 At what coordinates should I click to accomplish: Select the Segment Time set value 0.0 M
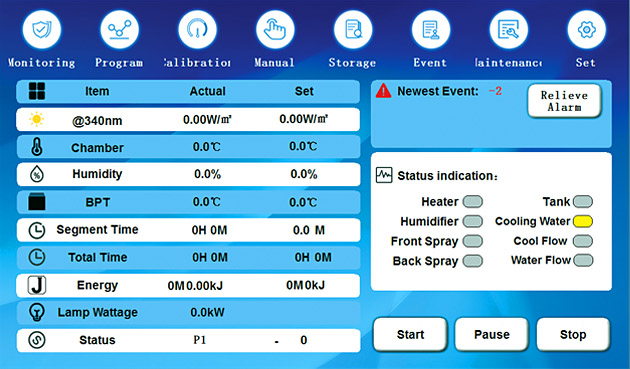309,230
